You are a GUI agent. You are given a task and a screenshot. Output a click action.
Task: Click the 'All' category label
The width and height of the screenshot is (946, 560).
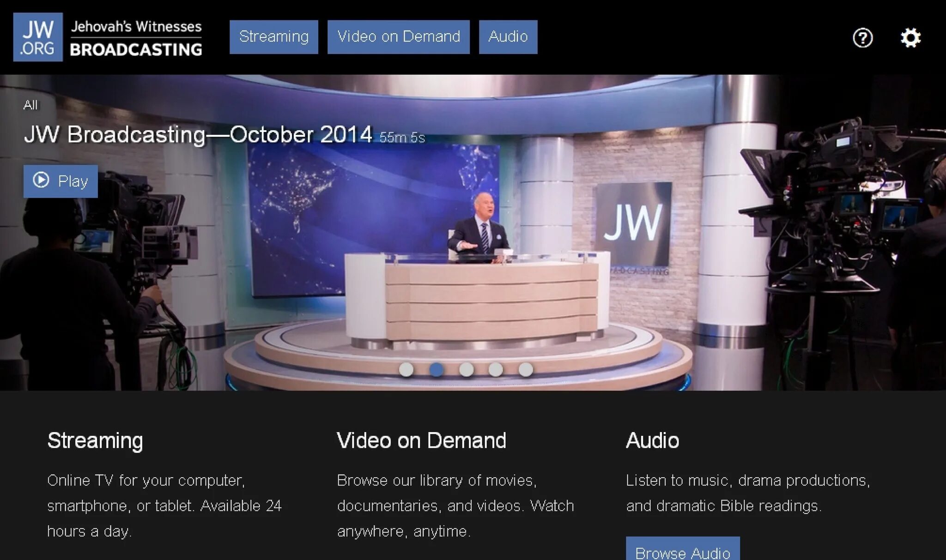[30, 105]
